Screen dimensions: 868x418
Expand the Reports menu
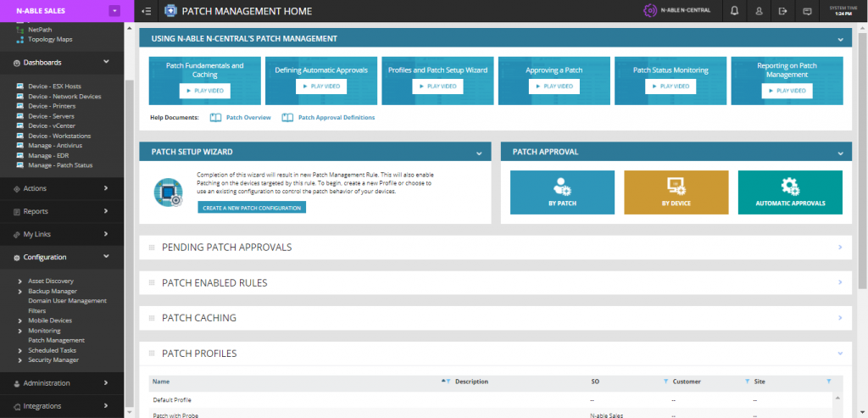tap(106, 211)
